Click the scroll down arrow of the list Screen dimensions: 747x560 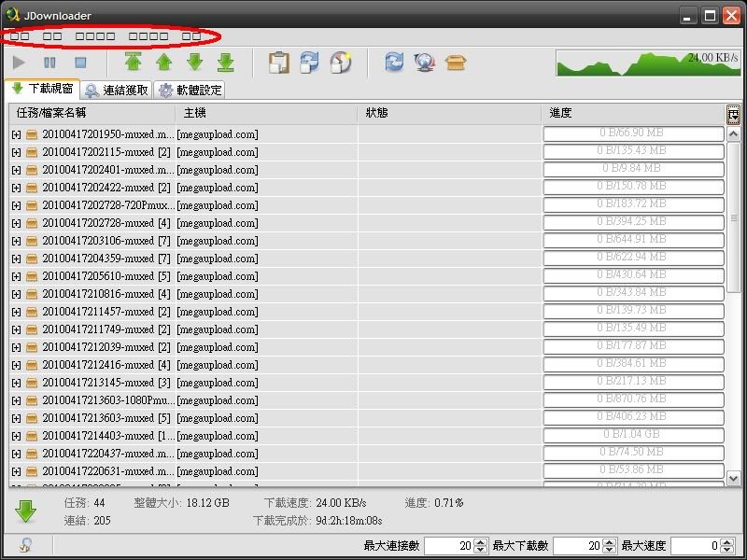(x=733, y=478)
